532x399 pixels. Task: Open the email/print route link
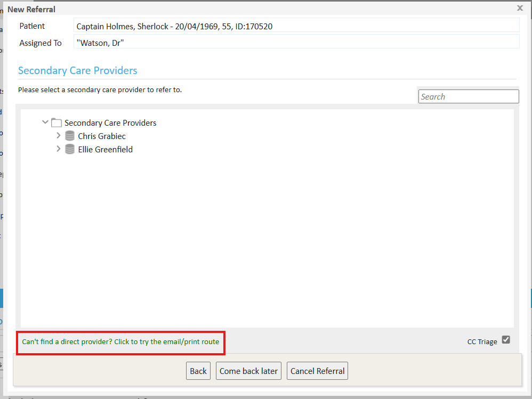click(x=120, y=341)
